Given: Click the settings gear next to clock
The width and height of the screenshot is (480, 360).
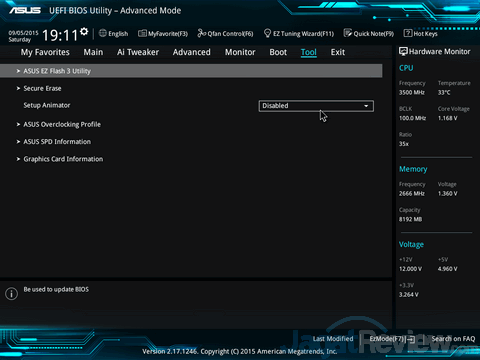Looking at the screenshot, I should (84, 31).
